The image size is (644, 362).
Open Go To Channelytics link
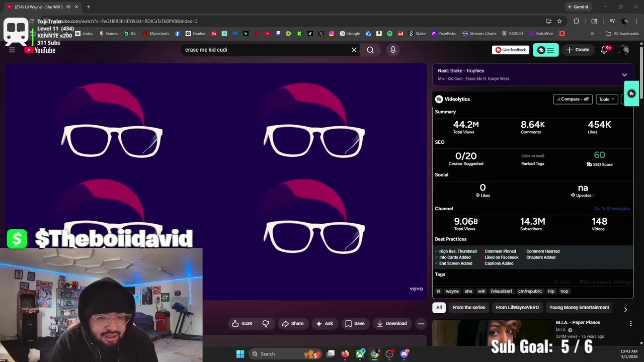point(612,209)
